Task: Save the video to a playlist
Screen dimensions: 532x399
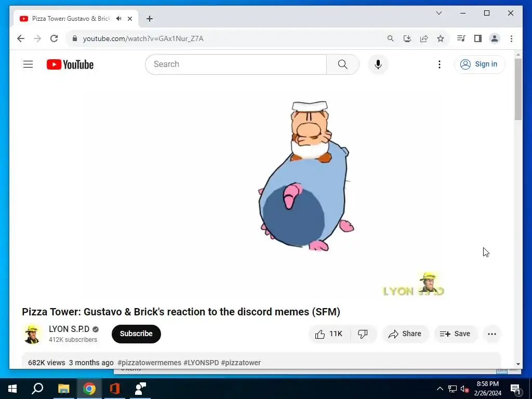Action: (x=455, y=334)
